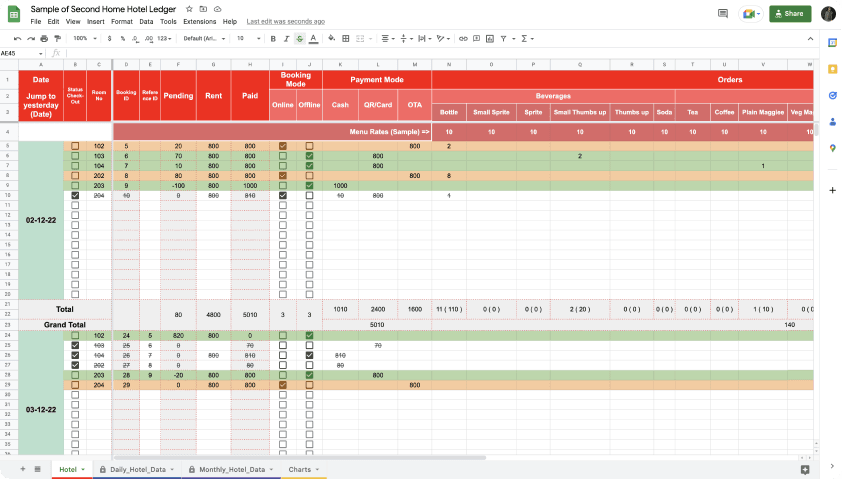Open the font size dropdown
This screenshot has height=479, width=842.
point(249,39)
